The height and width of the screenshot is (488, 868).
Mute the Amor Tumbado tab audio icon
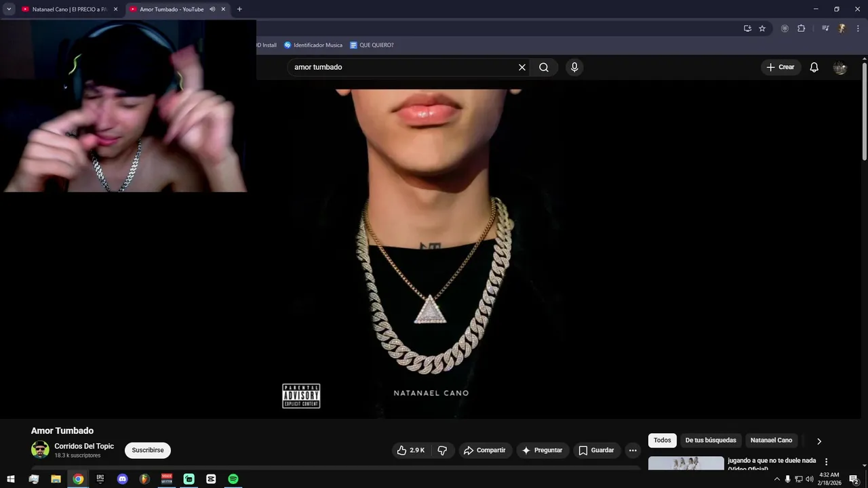tap(212, 9)
